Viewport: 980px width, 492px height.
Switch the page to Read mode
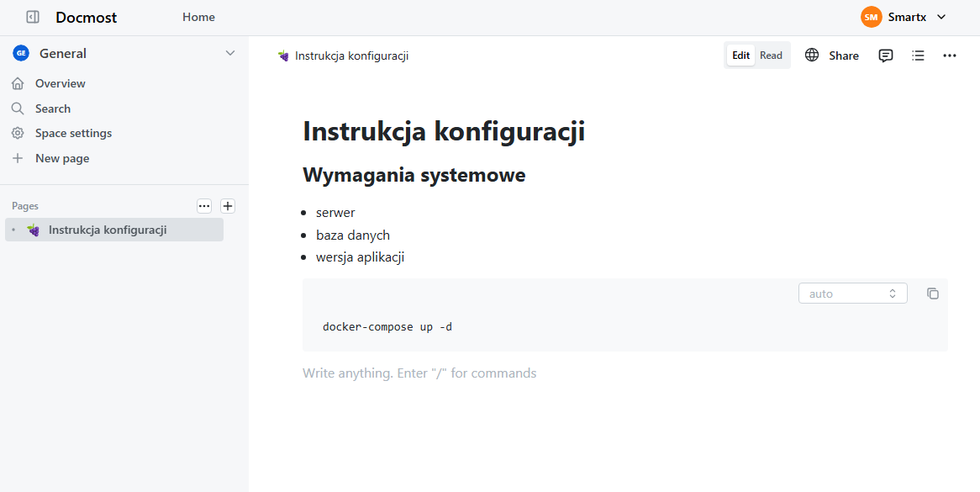point(771,54)
